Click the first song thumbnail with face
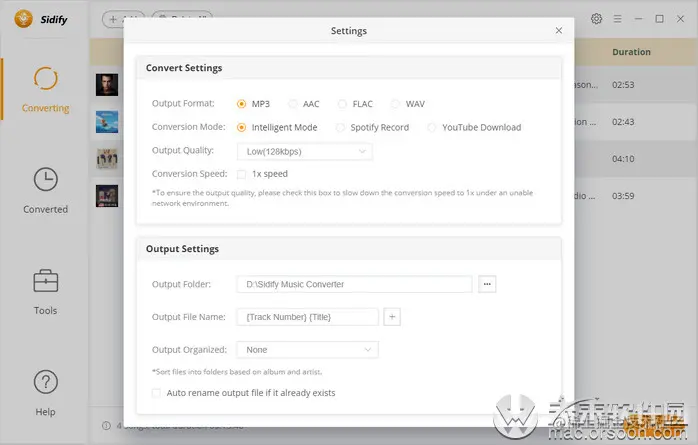 pyautogui.click(x=107, y=85)
